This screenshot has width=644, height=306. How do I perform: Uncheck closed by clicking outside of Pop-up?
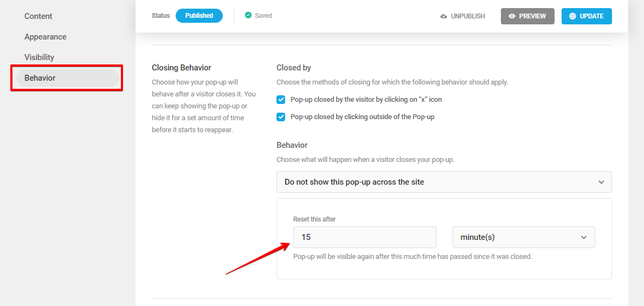click(x=281, y=117)
